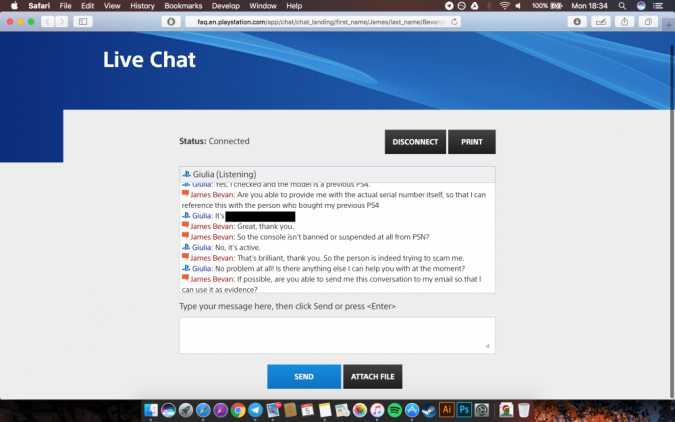Click the DISCONNECT button
Screen dimensions: 675x422
click(415, 142)
